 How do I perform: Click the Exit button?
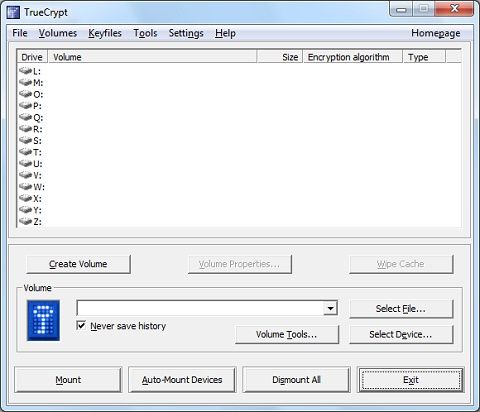coord(411,380)
